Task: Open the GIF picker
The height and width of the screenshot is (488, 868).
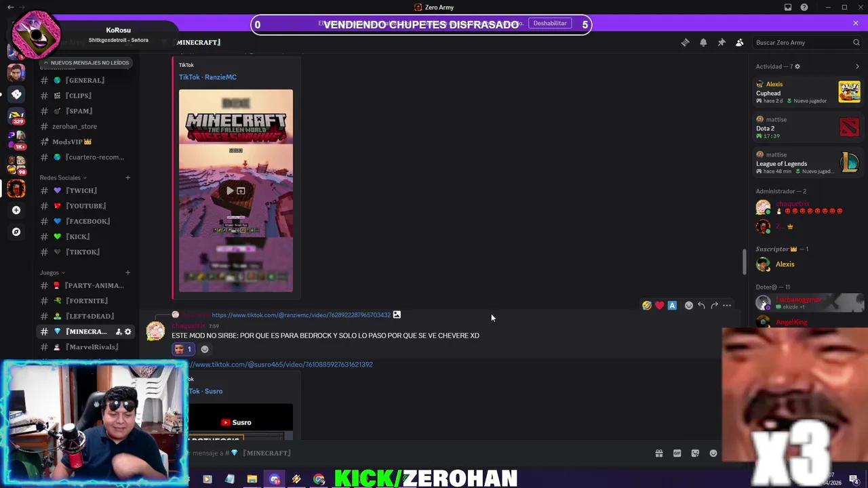Action: point(677,453)
